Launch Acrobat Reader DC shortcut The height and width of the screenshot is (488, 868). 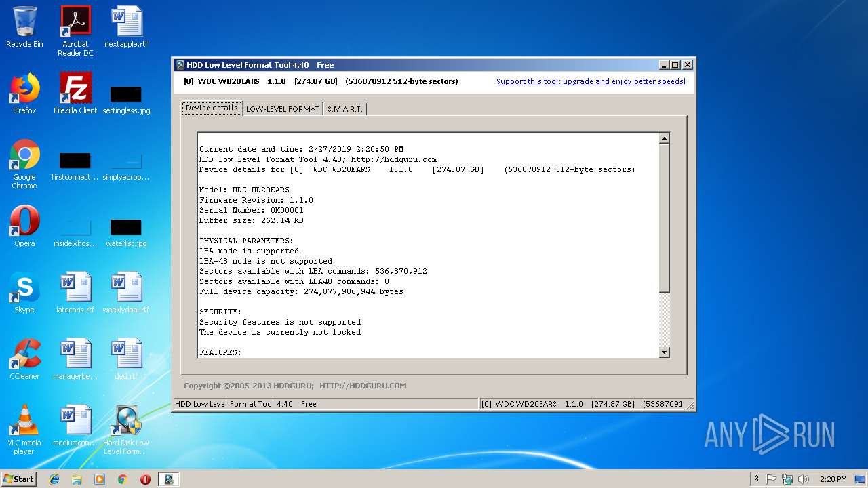[x=75, y=31]
